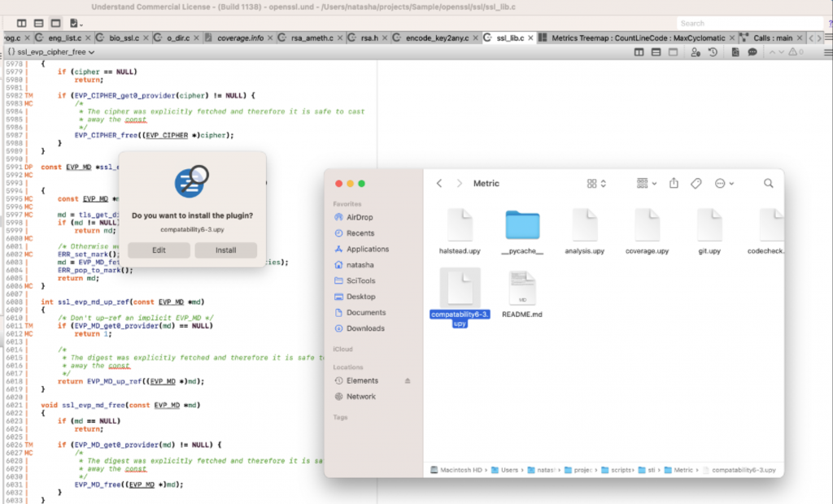The image size is (833, 504).
Task: Open the ellipsis actions dropdown in Finder
Action: [x=721, y=184]
